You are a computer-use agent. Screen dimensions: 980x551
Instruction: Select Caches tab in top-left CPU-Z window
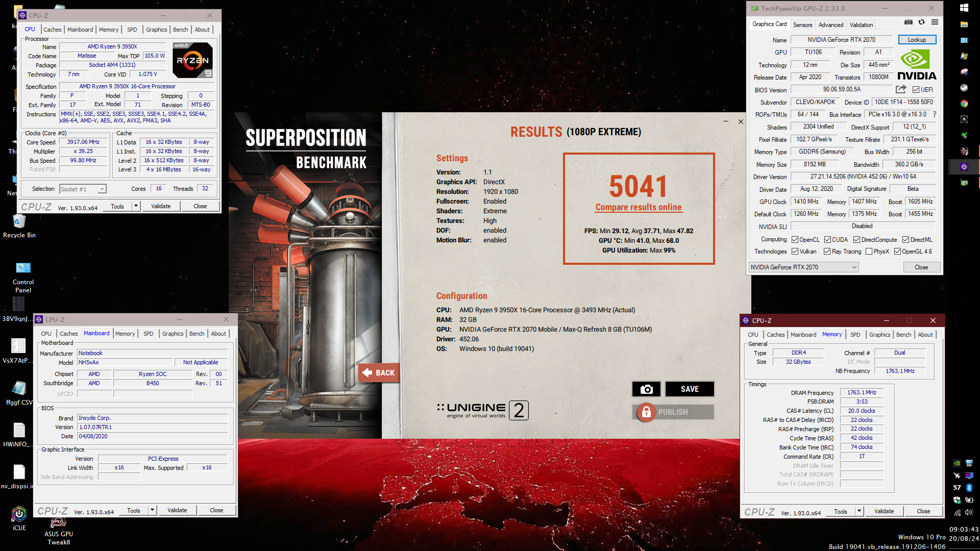point(52,30)
